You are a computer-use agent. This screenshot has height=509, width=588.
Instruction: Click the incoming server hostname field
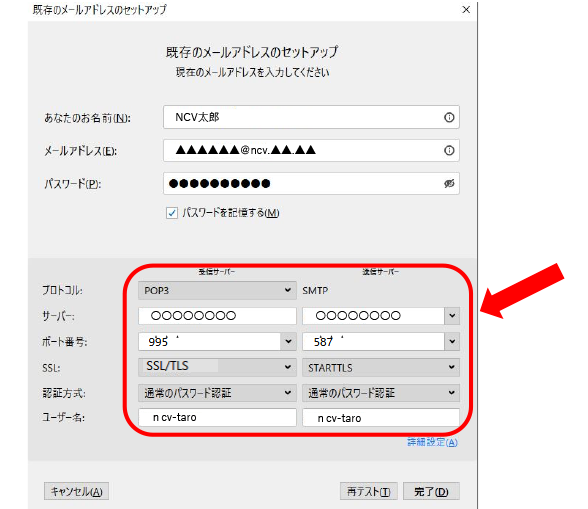pos(217,316)
